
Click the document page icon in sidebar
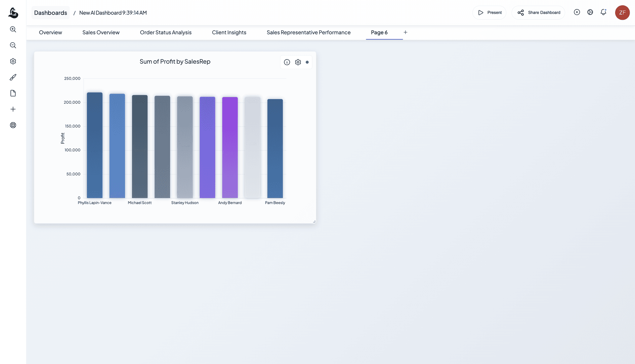13,93
